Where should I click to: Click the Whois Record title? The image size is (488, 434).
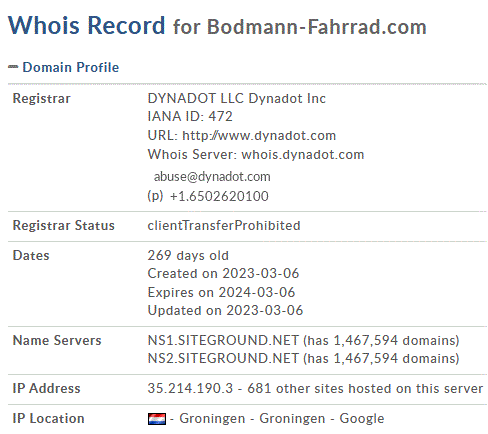[87, 25]
